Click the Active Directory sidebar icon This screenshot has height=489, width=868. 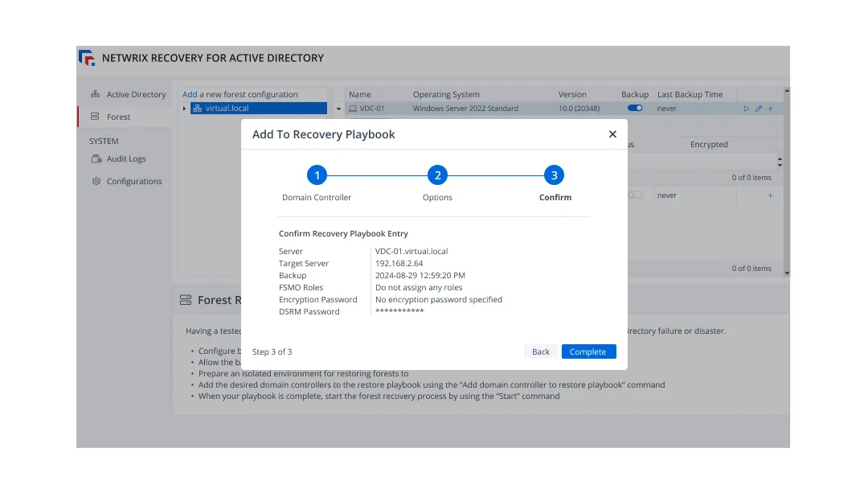tap(95, 94)
